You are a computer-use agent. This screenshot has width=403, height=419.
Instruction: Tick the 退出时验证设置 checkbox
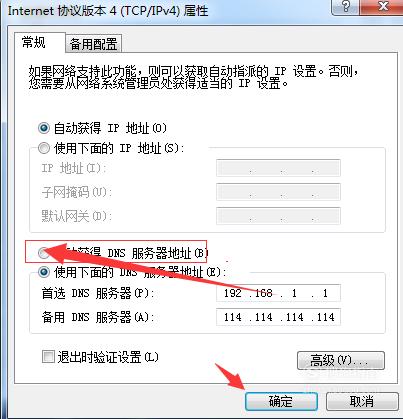48,357
